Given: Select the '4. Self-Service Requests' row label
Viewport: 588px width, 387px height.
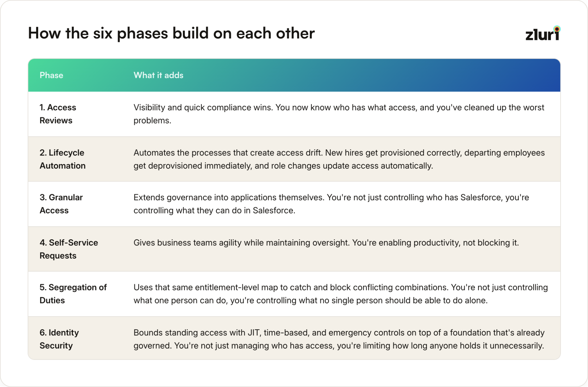Looking at the screenshot, I should 69,249.
